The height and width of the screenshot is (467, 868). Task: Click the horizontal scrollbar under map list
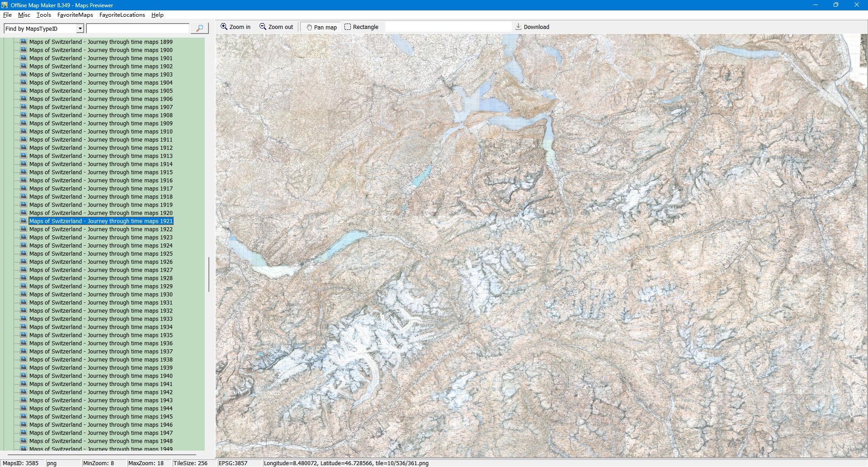[102, 454]
